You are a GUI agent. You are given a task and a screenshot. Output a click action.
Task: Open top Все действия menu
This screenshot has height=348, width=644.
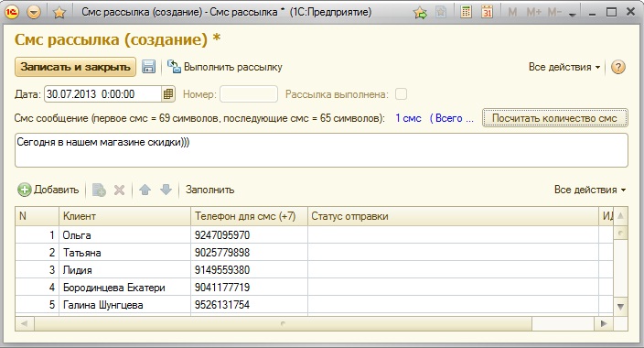(564, 67)
